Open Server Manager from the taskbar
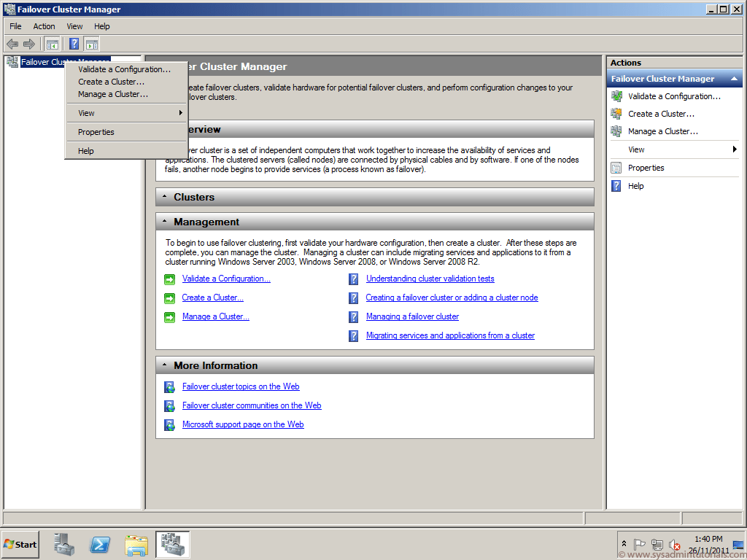This screenshot has height=560, width=747. (x=63, y=544)
